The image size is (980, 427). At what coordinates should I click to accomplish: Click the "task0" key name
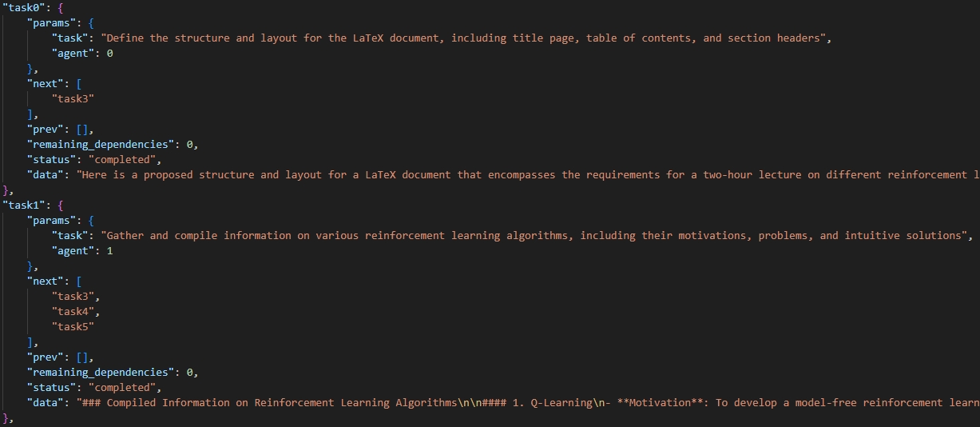(24, 7)
